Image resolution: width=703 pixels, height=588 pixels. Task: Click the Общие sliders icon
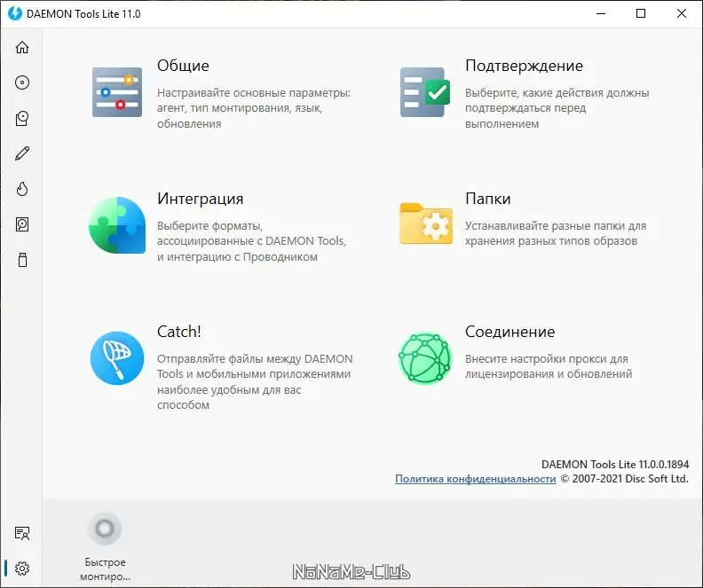117,92
